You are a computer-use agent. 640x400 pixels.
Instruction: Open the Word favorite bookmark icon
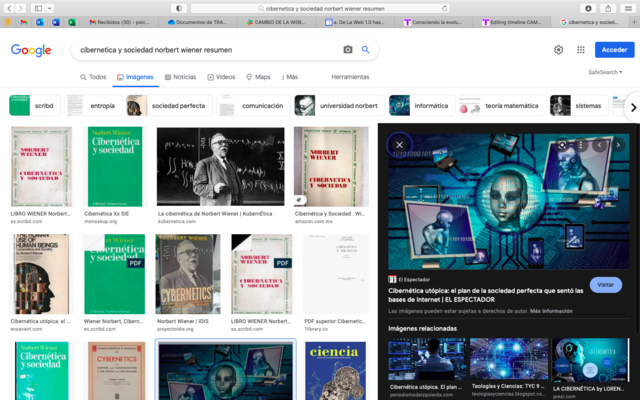click(56, 22)
